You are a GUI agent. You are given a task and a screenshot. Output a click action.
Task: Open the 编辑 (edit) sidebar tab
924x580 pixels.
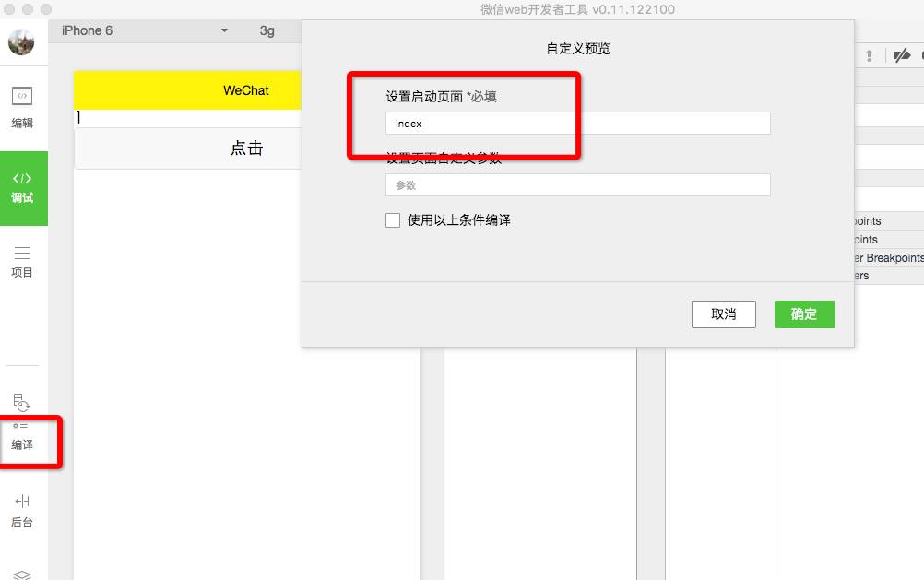[22, 107]
